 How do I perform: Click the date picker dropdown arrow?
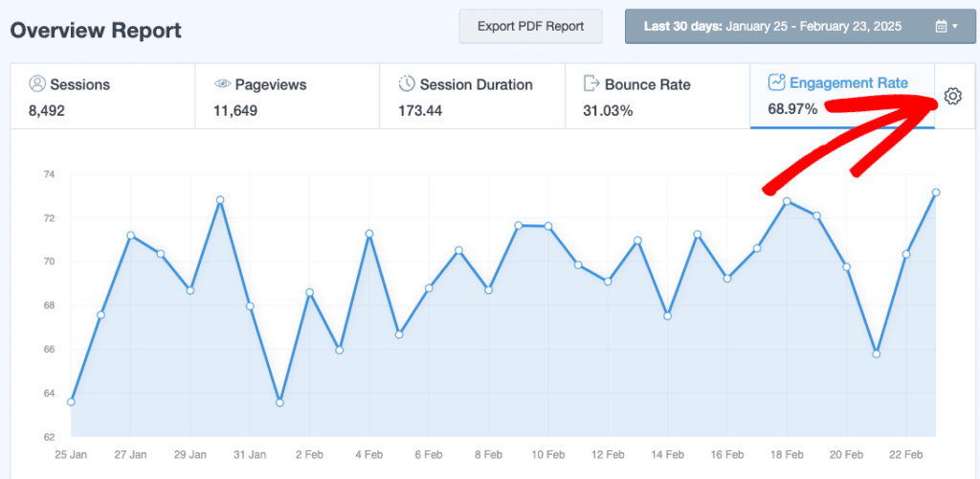955,27
